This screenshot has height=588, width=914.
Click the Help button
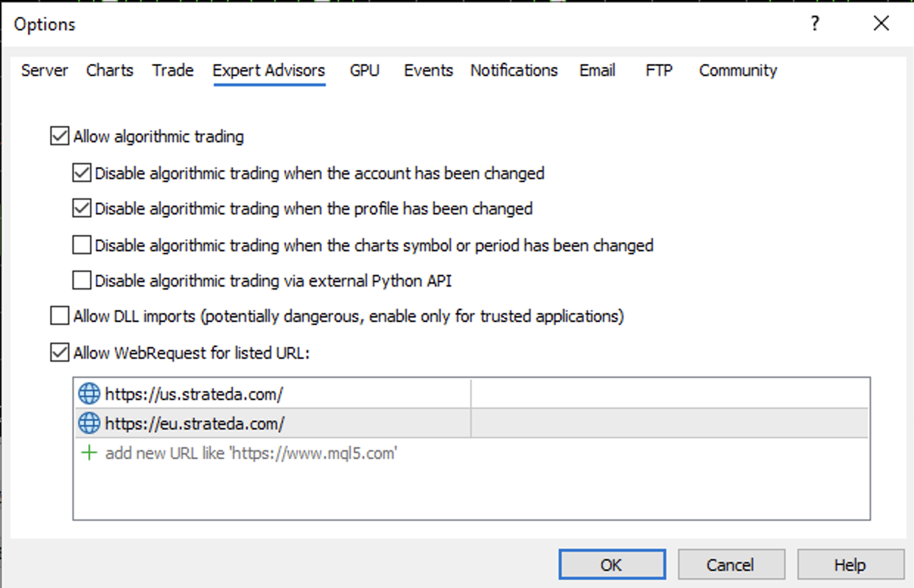coord(850,564)
